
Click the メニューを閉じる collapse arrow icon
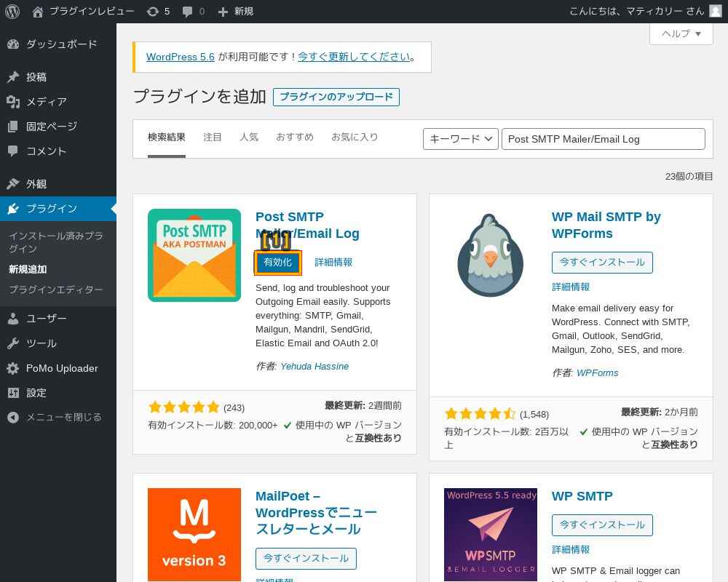(x=13, y=418)
